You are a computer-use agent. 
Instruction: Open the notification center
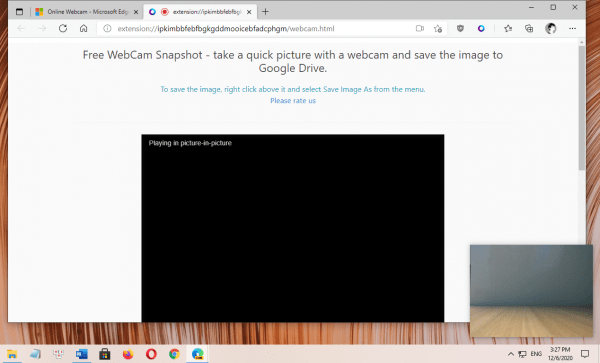[x=585, y=354]
